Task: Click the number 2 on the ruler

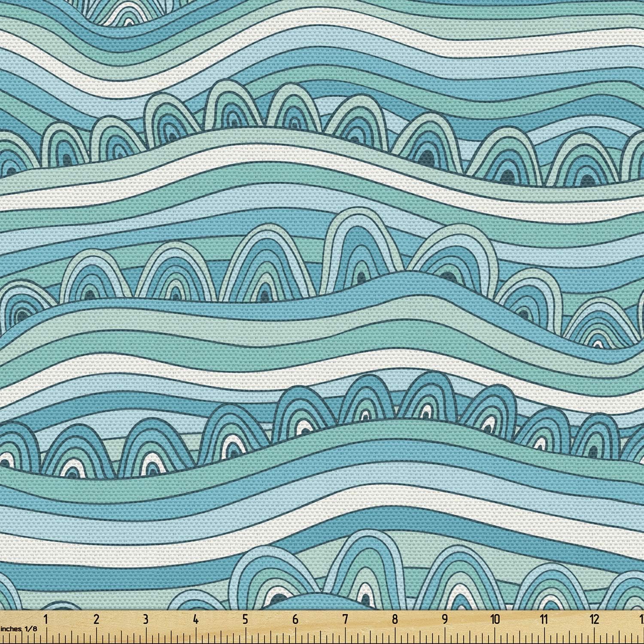Action: tap(96, 619)
